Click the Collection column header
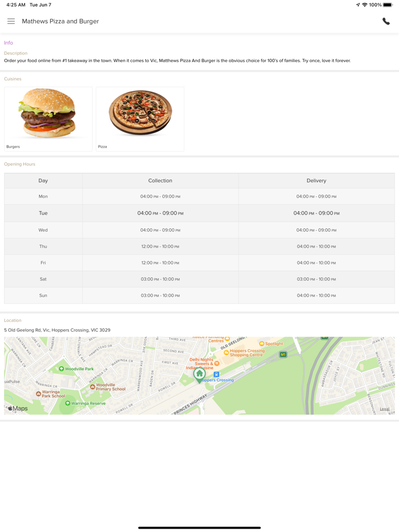Viewport: 399px width, 532px height. point(160,181)
